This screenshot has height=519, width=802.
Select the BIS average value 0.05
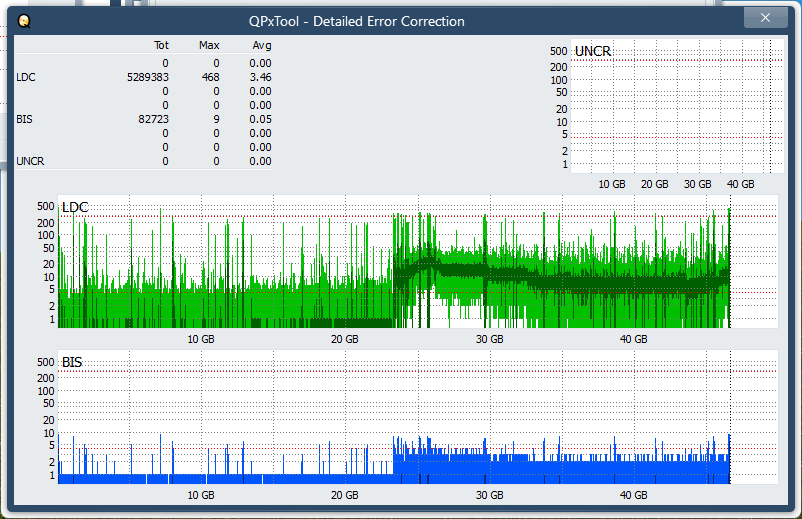click(x=260, y=119)
